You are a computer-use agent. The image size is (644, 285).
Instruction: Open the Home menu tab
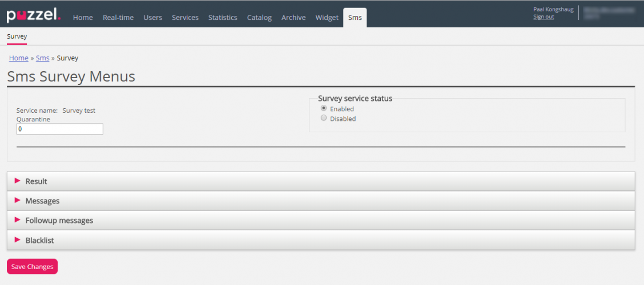(x=83, y=18)
